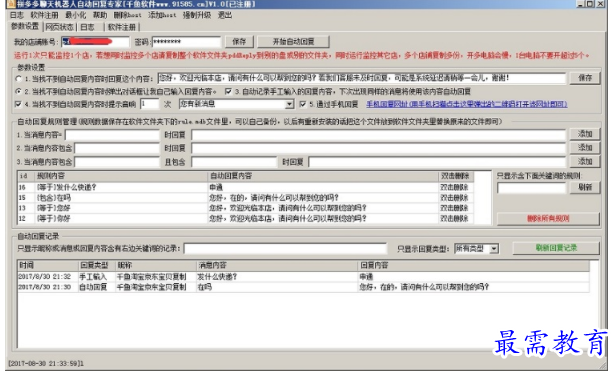Image resolution: width=616 pixels, height=374 pixels.
Task: Switch to the 网页状态 tab
Action: coord(59,27)
